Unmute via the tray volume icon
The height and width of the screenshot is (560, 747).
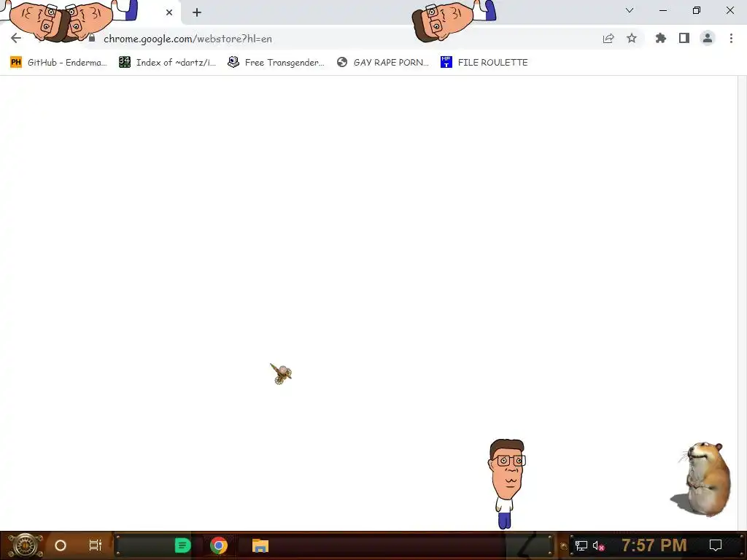point(598,545)
